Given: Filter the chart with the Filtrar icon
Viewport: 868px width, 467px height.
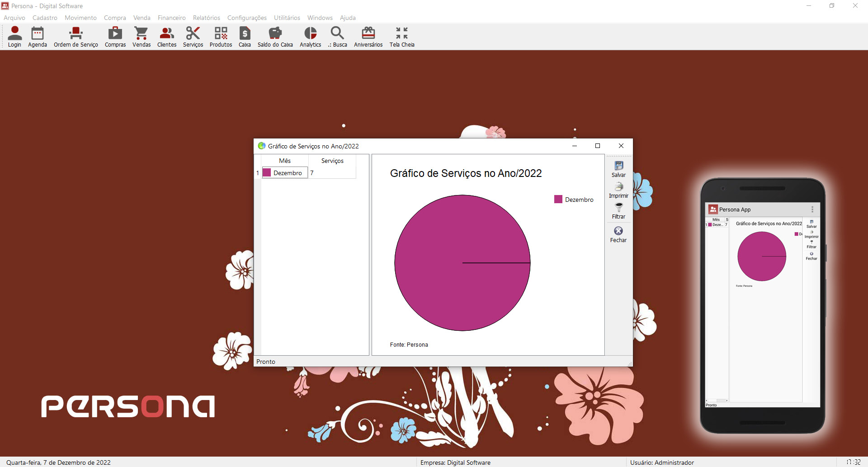Looking at the screenshot, I should [x=618, y=211].
